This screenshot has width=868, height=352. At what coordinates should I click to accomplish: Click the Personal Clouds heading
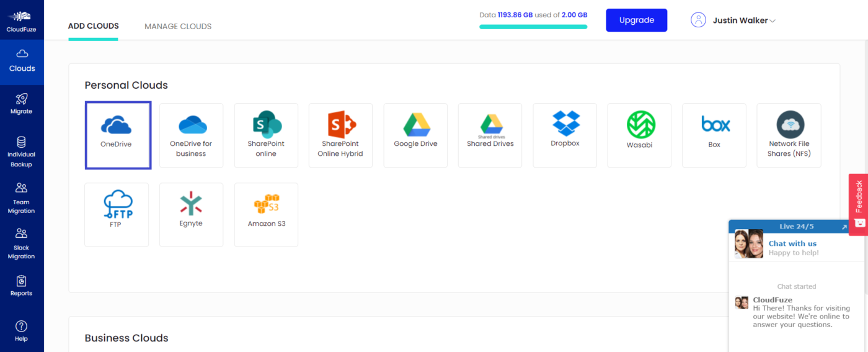[x=126, y=85]
